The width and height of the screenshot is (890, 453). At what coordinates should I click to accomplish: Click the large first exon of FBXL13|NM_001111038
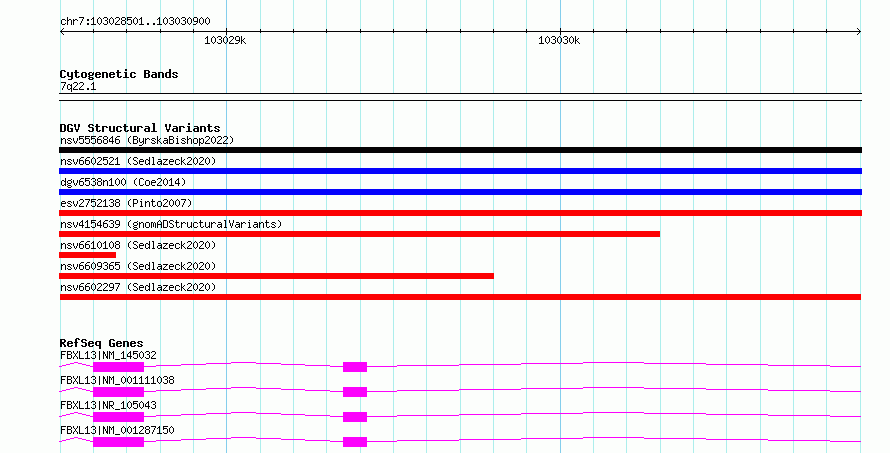point(118,392)
